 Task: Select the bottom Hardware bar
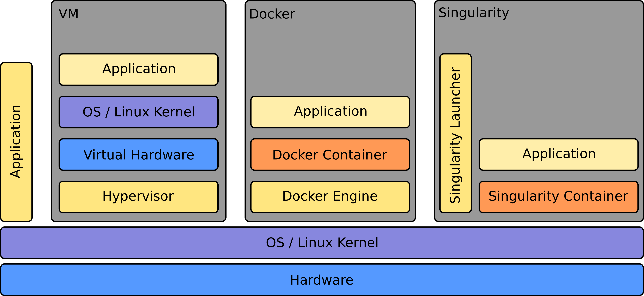tap(322, 280)
